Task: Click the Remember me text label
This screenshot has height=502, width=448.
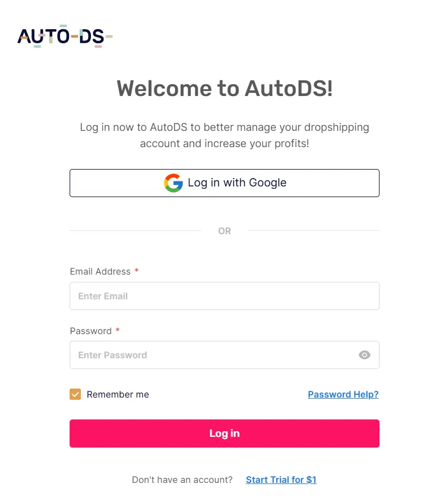Action: (117, 394)
